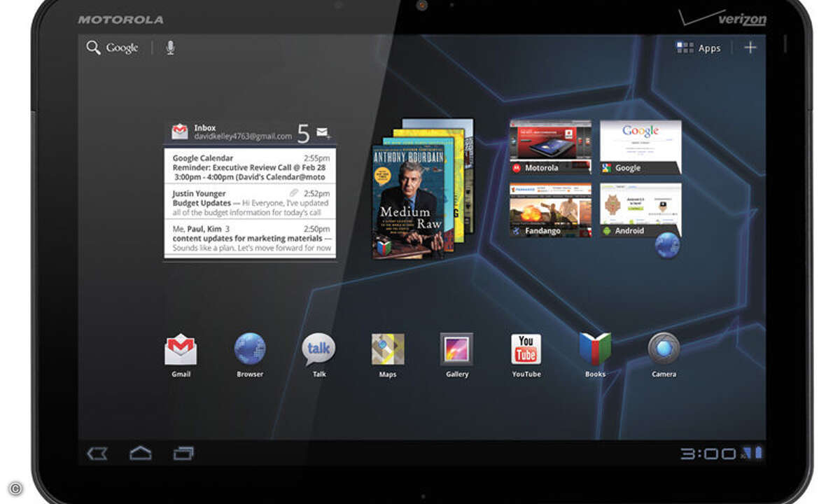Open the Apps drawer
Screen dimensions: 840x504
[698, 48]
